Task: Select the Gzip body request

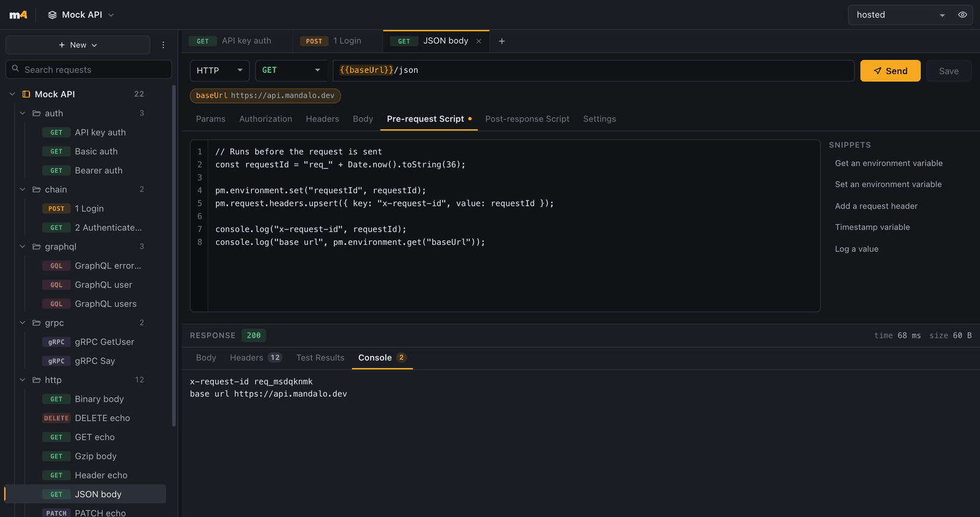Action: [x=94, y=456]
